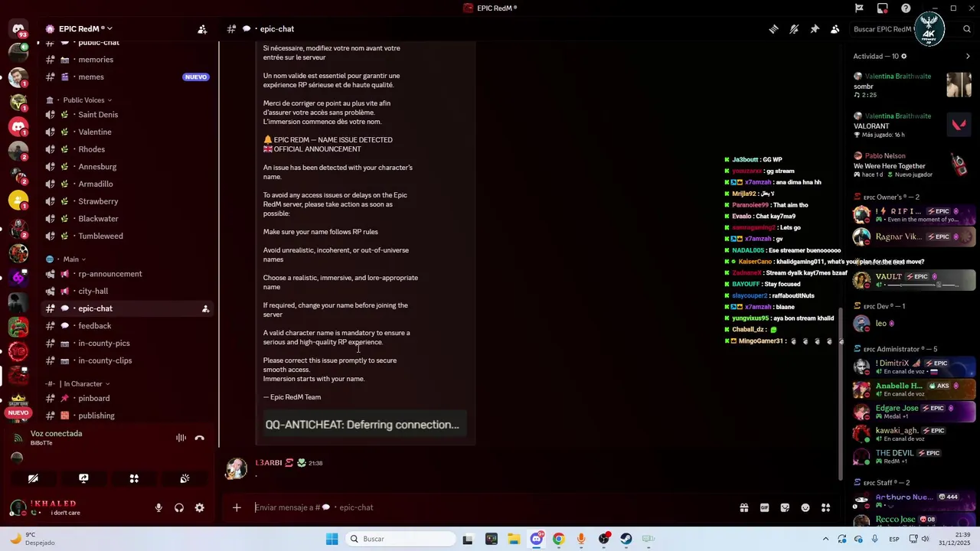Open the Windows Start menu

click(x=332, y=539)
